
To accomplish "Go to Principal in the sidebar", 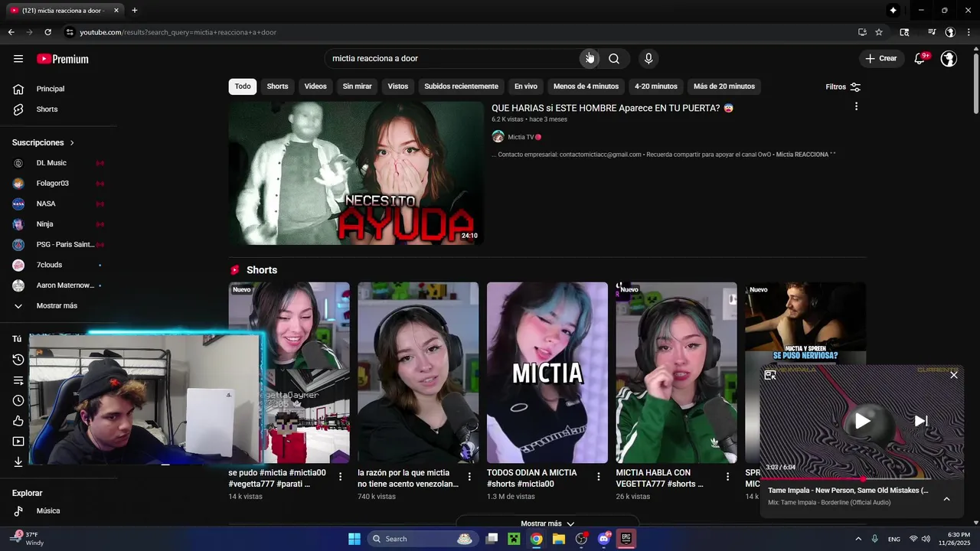I will click(51, 89).
